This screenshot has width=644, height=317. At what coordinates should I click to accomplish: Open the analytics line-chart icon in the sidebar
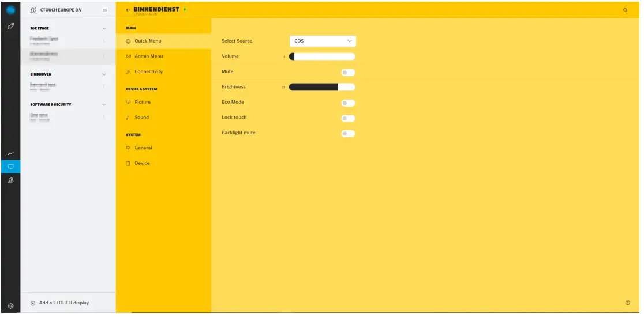[11, 153]
